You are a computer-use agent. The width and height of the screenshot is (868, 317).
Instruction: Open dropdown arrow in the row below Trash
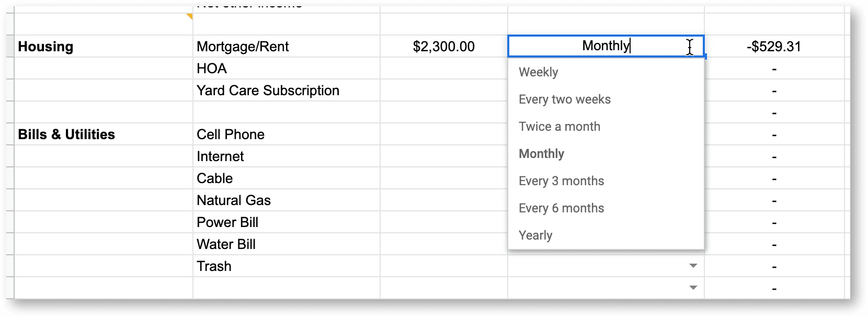click(x=693, y=288)
